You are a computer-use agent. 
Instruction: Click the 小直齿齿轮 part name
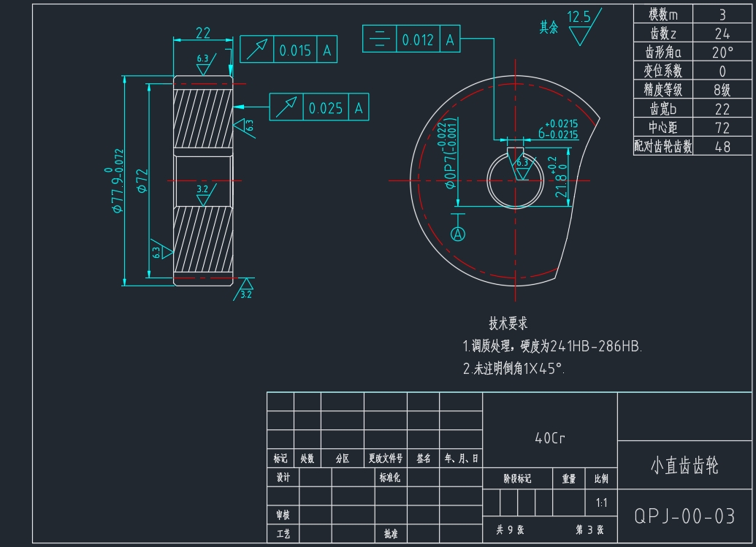tap(684, 465)
